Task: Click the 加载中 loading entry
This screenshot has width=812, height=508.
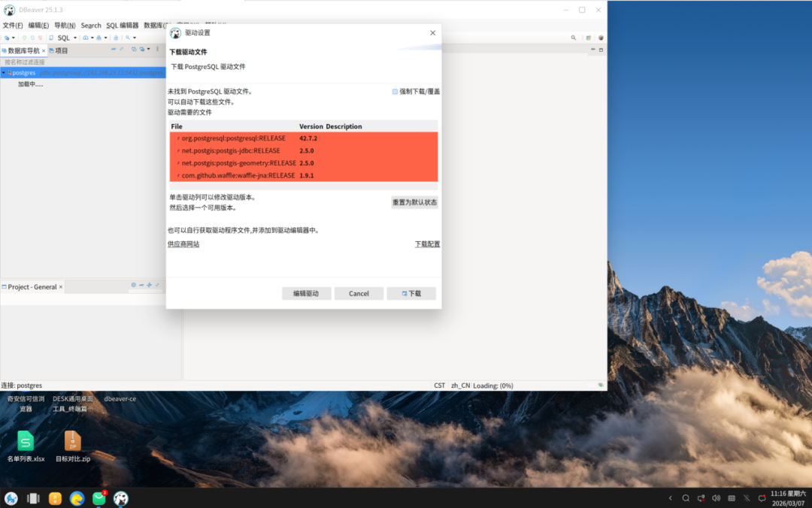Action: click(30, 84)
